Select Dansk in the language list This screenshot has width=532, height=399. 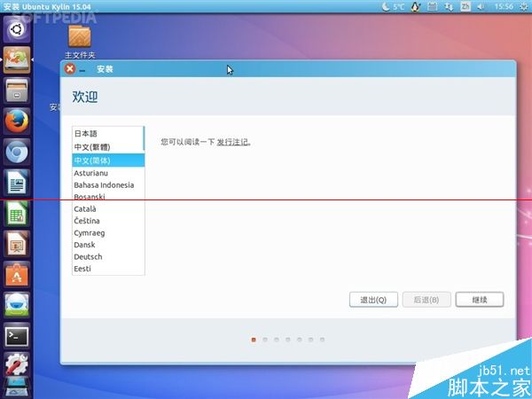pyautogui.click(x=108, y=245)
